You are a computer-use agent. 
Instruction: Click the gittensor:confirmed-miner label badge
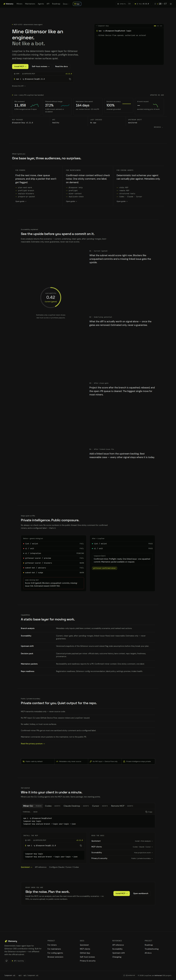105,568
